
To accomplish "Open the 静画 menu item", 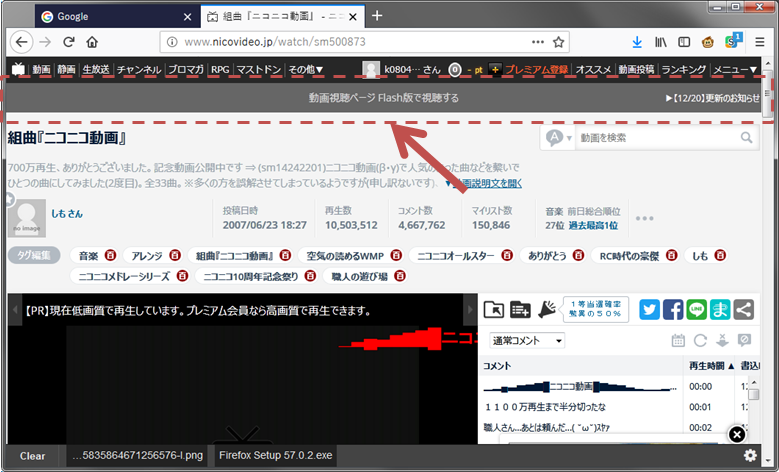I will click(66, 70).
